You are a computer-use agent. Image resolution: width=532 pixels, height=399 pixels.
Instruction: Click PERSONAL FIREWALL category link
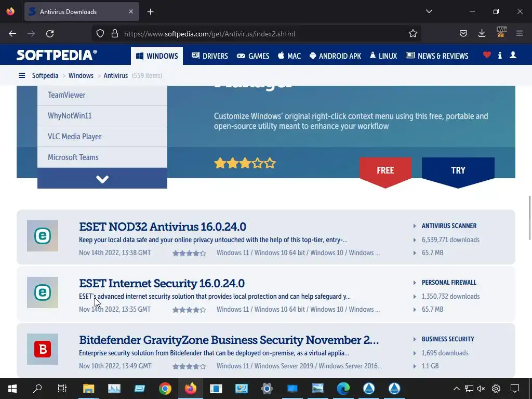point(449,283)
